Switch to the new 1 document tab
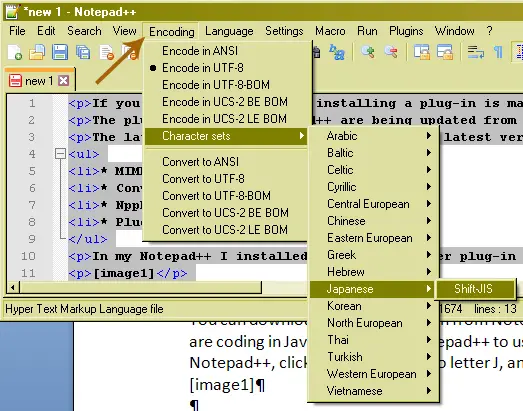The image size is (523, 411). [39, 81]
